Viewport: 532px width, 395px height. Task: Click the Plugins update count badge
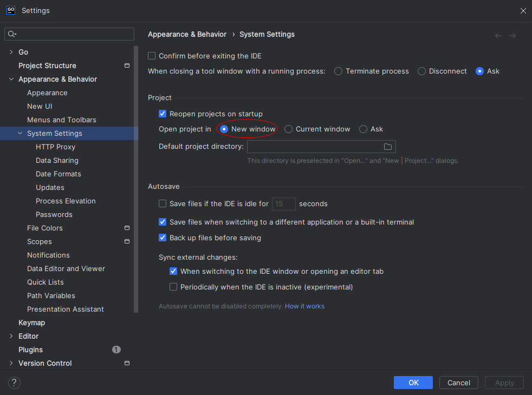[x=116, y=350]
